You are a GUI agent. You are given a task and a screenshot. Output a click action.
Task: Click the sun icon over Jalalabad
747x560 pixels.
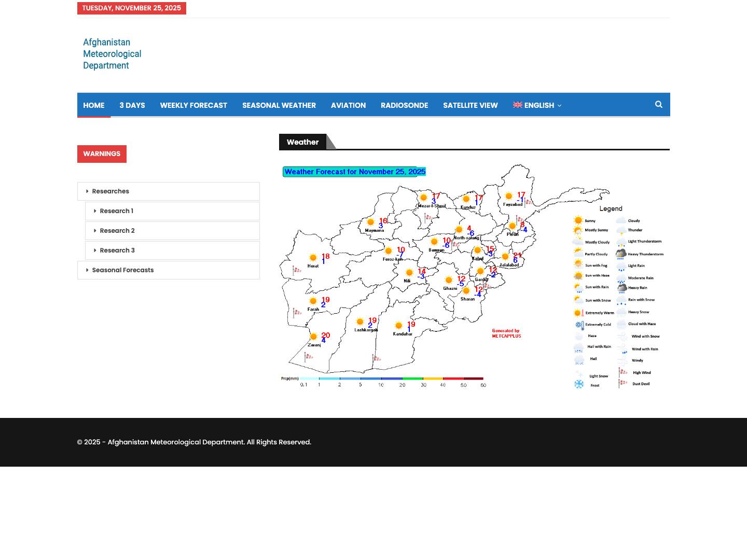click(506, 256)
